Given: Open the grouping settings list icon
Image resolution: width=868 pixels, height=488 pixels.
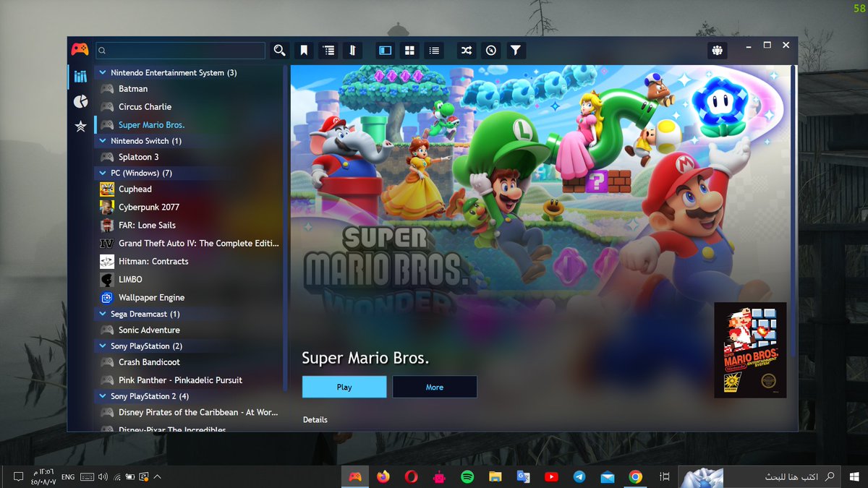Looking at the screenshot, I should click(329, 51).
